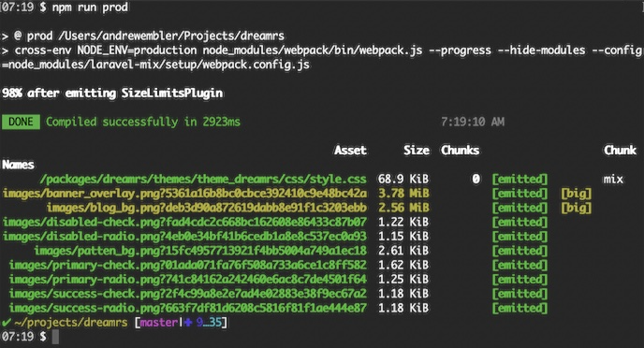Click [emitted] on the style.css row
The width and height of the screenshot is (644, 348).
point(520,180)
